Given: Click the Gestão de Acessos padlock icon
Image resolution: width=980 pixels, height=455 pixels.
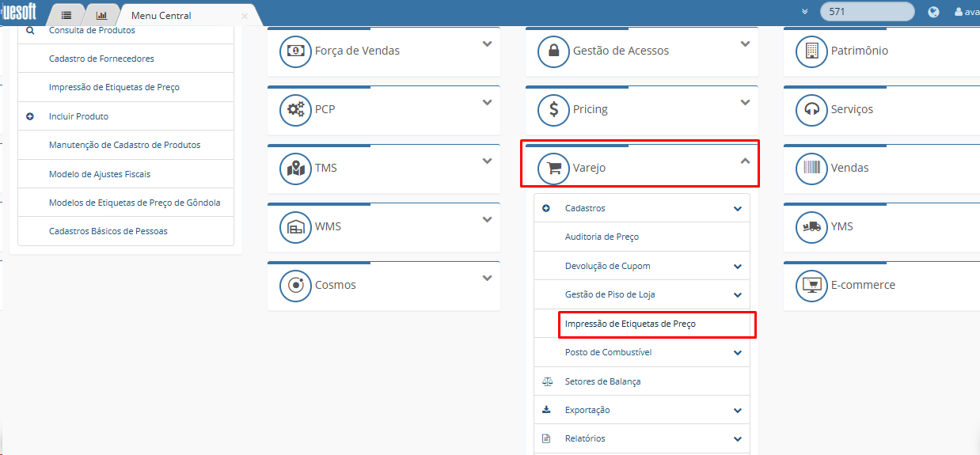Looking at the screenshot, I should 553,51.
